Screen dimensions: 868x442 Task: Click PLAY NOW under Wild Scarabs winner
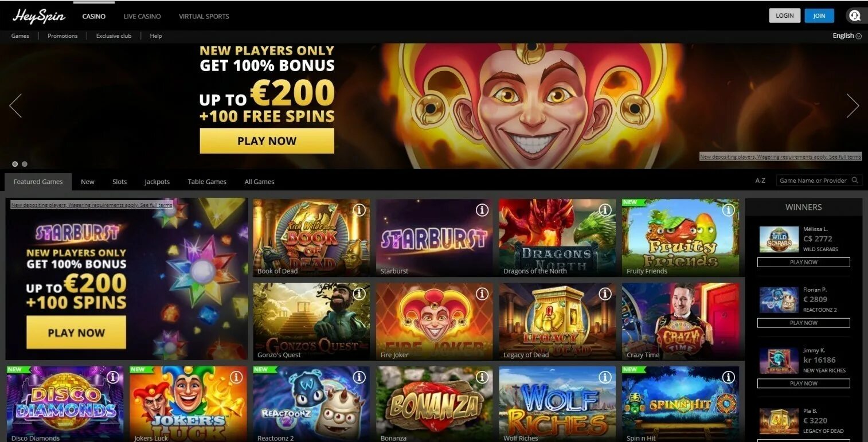tap(804, 262)
